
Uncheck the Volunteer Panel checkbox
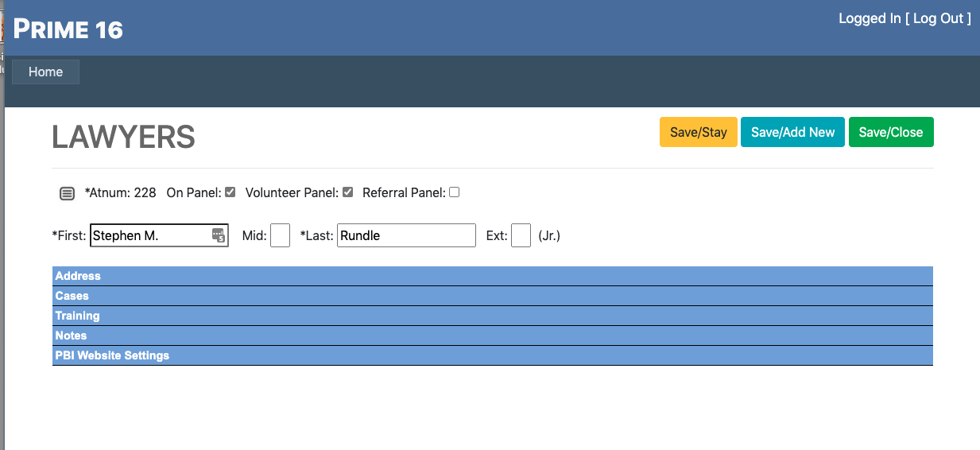pos(347,192)
